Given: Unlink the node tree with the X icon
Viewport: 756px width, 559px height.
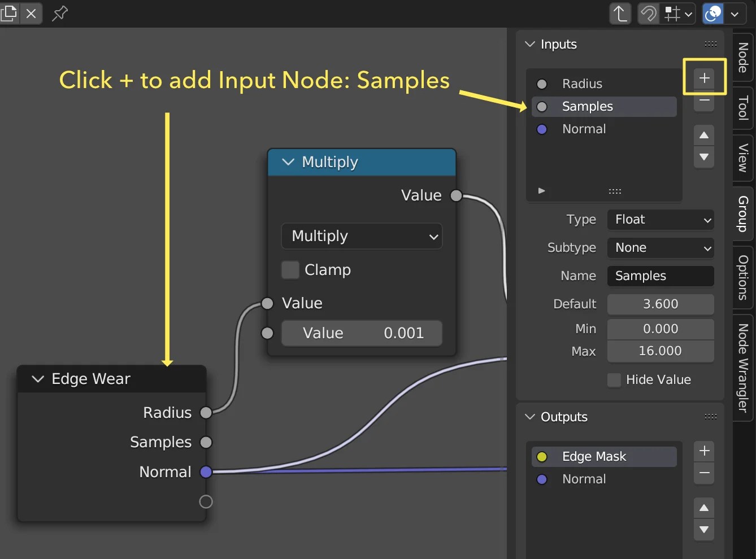Looking at the screenshot, I should 31,14.
